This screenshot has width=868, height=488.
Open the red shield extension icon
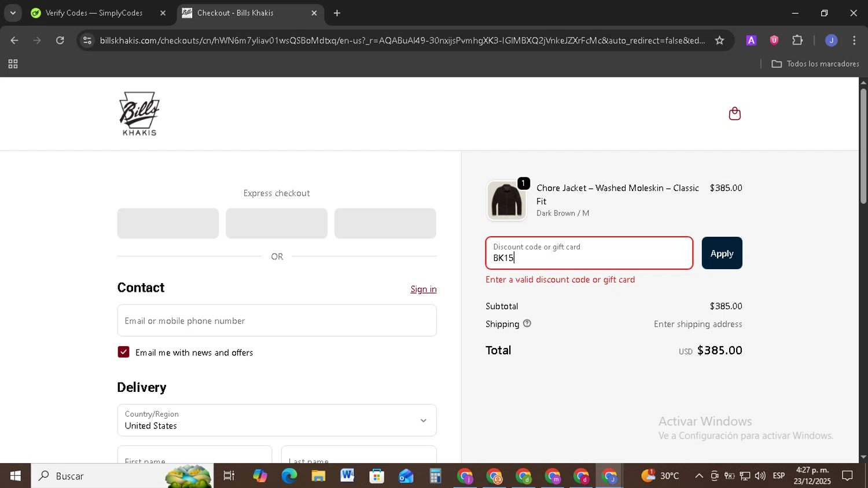(774, 41)
